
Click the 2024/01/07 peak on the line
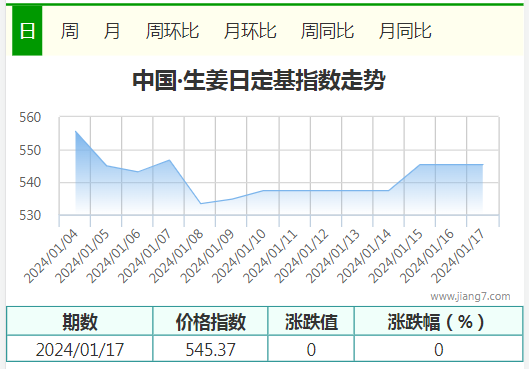(x=169, y=160)
